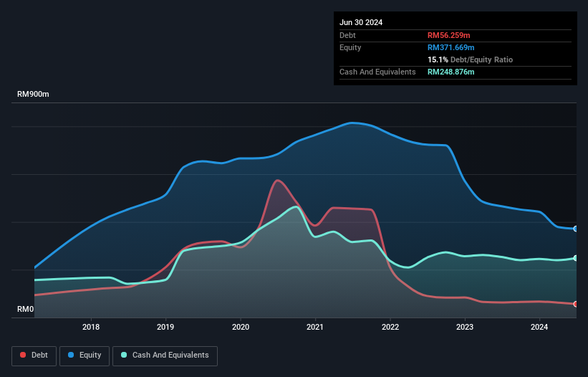The height and width of the screenshot is (377, 588).
Task: Click the teal Cash endpoint marker
Action: click(576, 258)
